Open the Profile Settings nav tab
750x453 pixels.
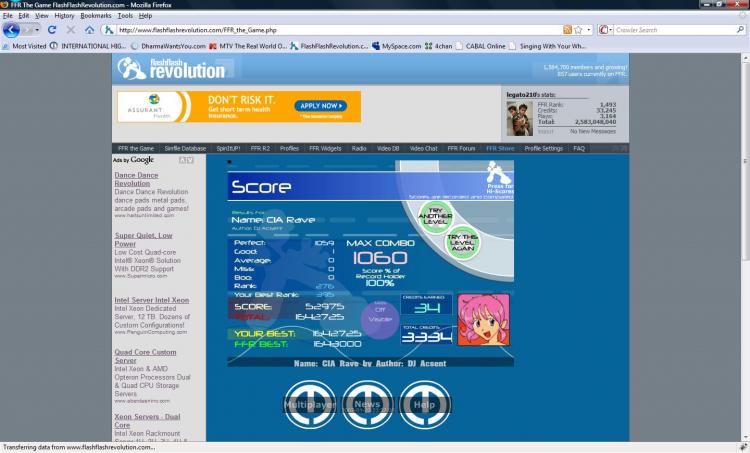coord(544,148)
